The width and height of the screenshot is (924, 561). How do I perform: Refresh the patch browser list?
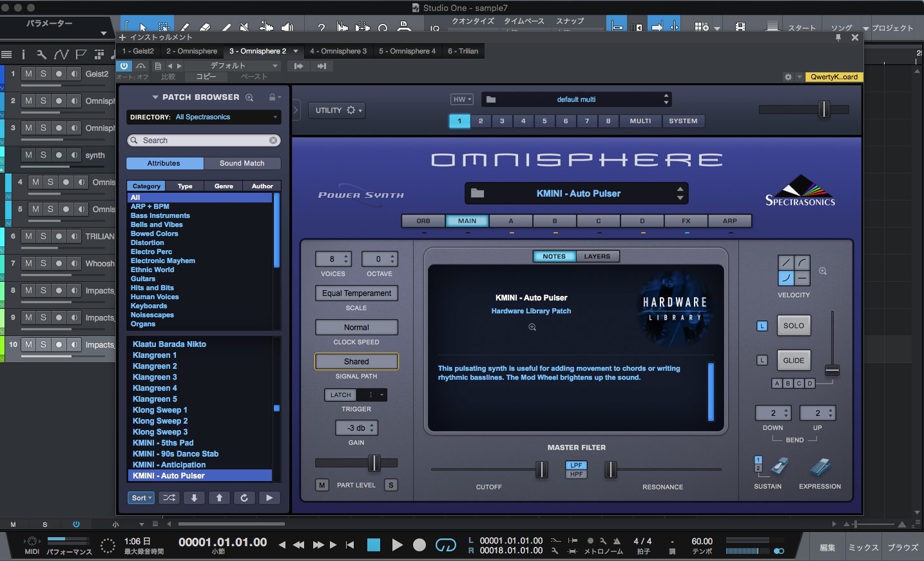pos(244,498)
